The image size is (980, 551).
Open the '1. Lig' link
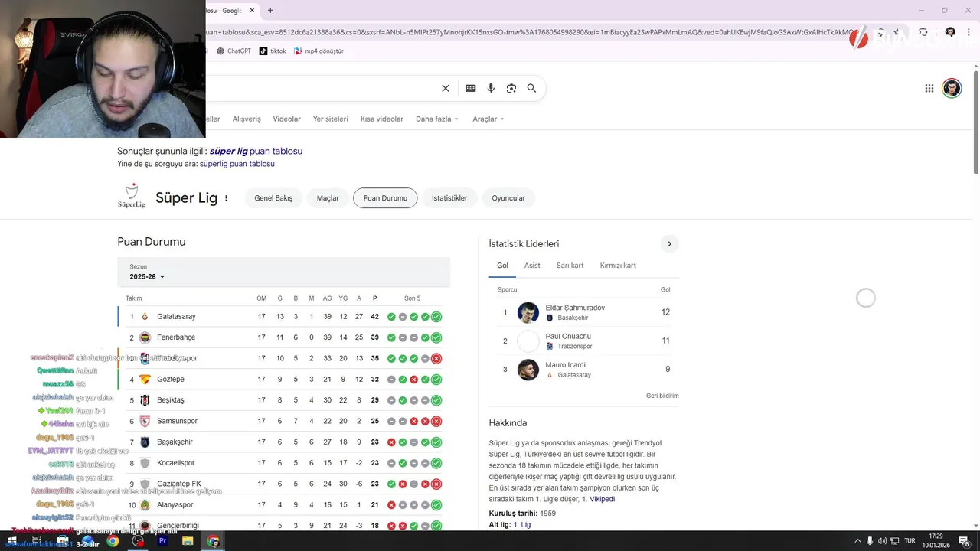tap(521, 524)
